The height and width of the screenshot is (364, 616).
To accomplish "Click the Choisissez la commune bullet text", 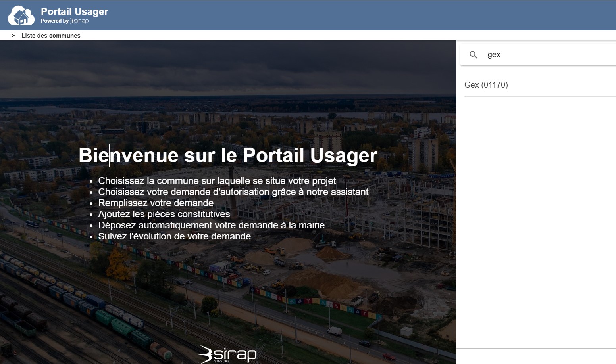I will tap(217, 181).
